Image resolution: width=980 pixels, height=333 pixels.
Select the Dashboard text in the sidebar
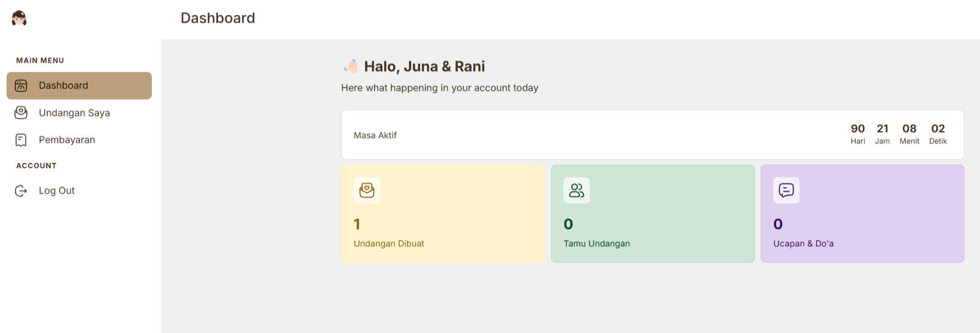pyautogui.click(x=63, y=85)
